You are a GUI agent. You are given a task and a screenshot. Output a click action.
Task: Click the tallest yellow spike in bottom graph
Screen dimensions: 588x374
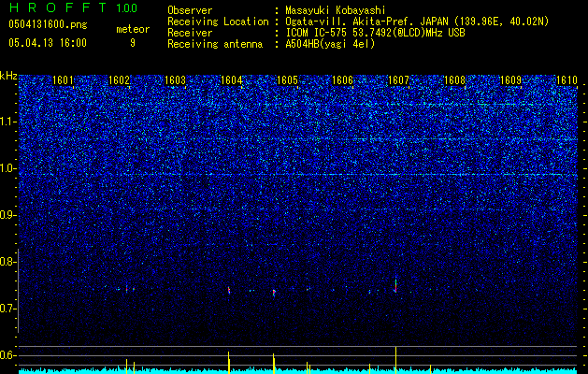click(x=395, y=360)
